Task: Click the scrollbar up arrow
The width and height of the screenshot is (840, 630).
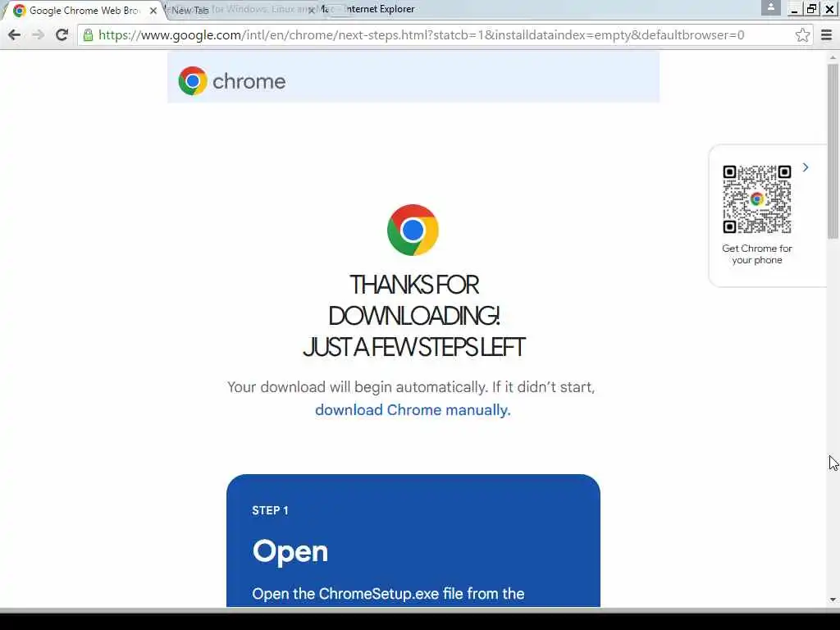Action: tap(833, 57)
